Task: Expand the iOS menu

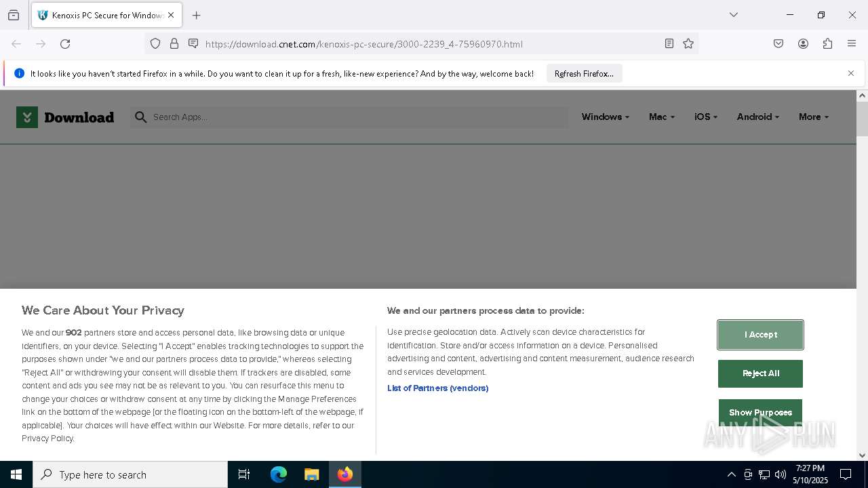Action: tap(706, 117)
